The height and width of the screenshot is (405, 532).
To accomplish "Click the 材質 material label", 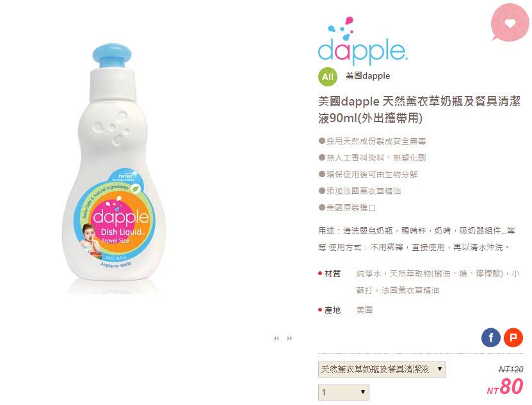I will coord(332,273).
